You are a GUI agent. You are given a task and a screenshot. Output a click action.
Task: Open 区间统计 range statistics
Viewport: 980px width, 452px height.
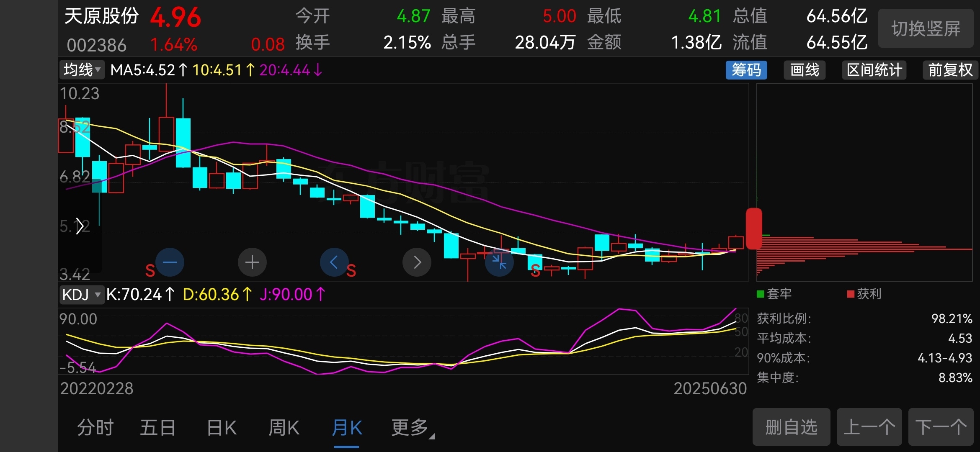(874, 70)
